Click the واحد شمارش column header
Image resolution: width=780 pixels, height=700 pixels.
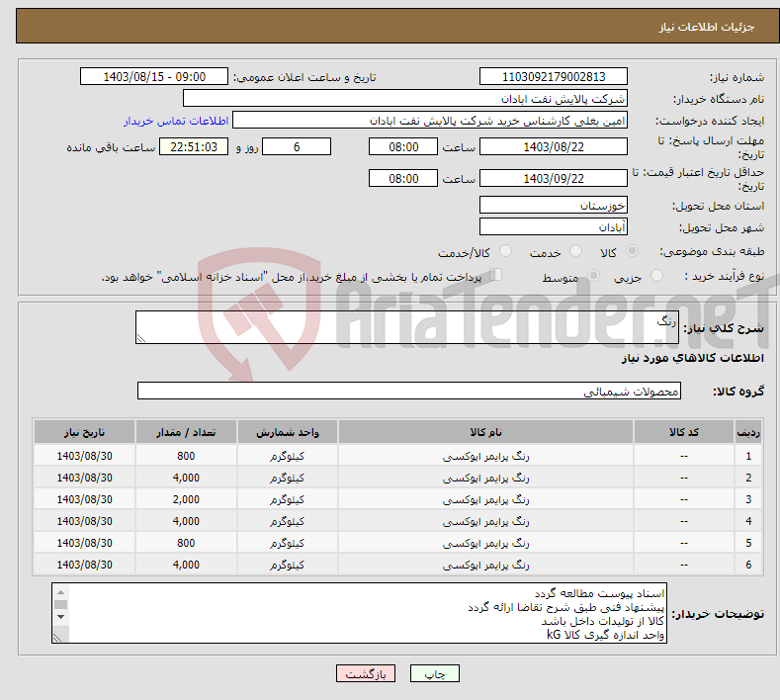point(288,432)
